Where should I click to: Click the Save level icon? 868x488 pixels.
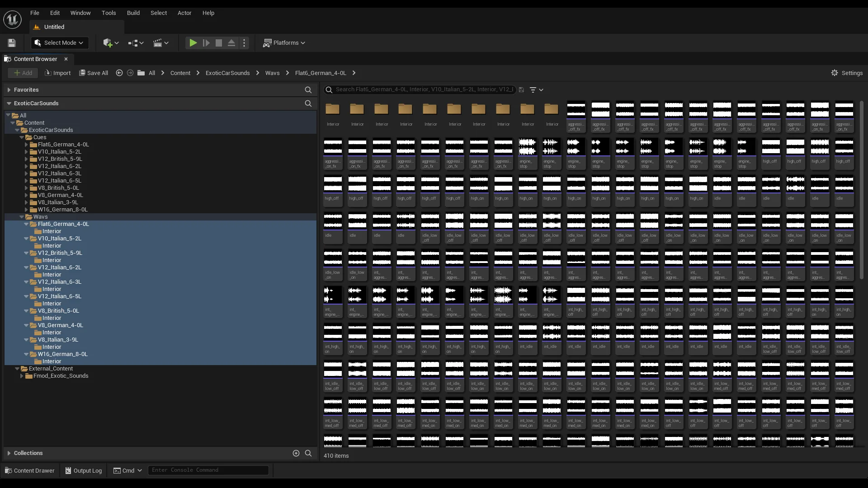[x=12, y=43]
